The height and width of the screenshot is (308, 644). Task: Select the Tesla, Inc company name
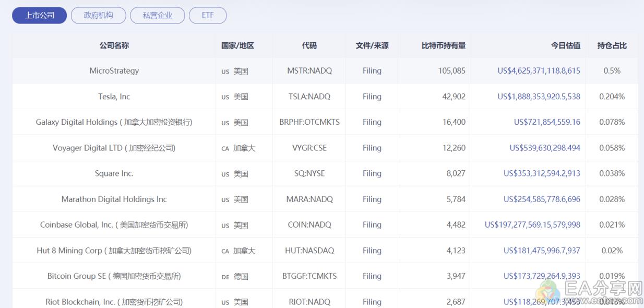click(114, 97)
